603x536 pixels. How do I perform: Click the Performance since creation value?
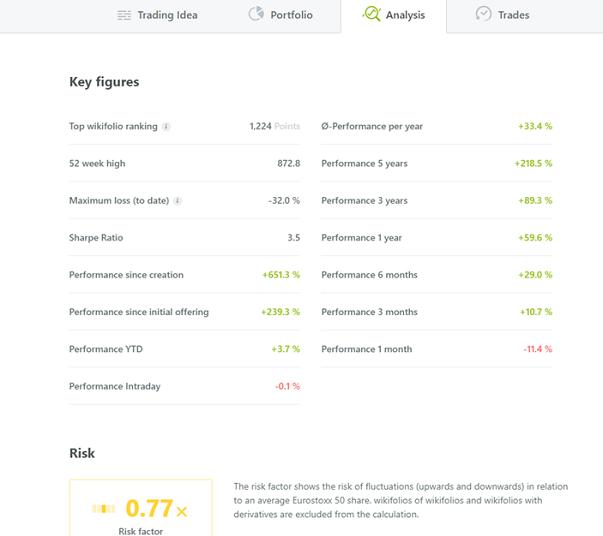(x=281, y=275)
